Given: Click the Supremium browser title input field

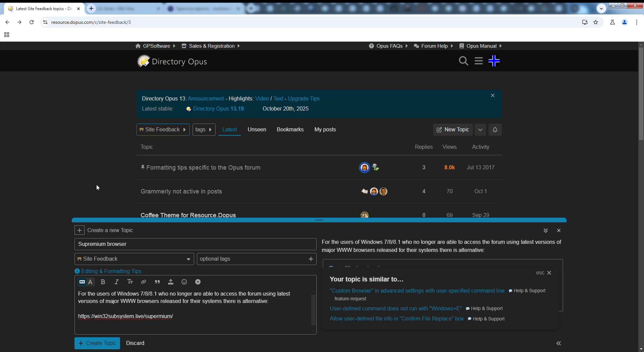Looking at the screenshot, I should pyautogui.click(x=195, y=244).
